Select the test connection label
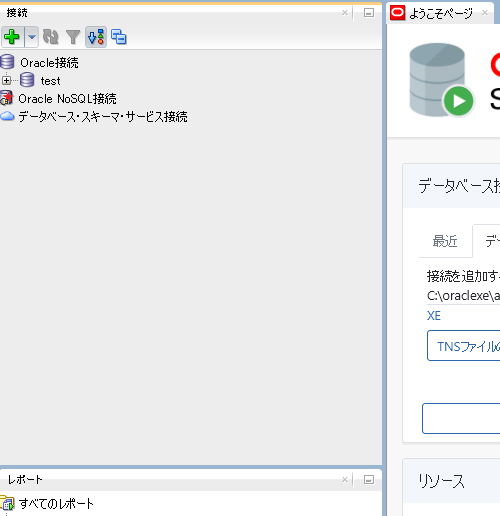The image size is (500, 516). (x=50, y=81)
